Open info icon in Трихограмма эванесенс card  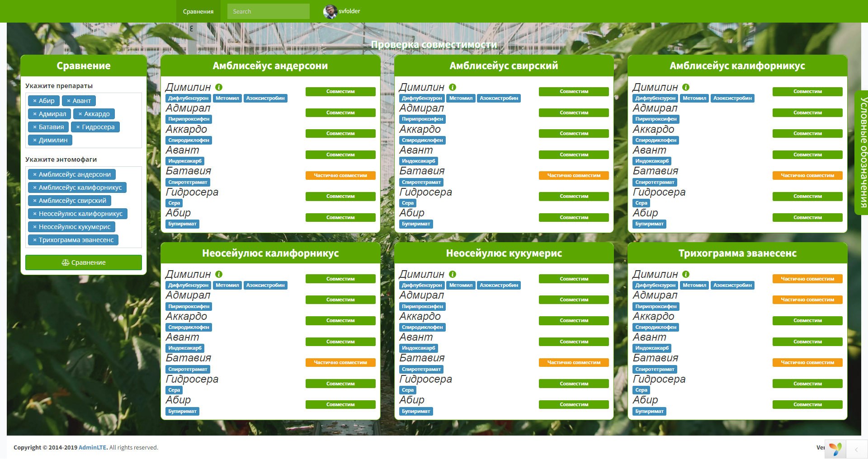click(687, 274)
